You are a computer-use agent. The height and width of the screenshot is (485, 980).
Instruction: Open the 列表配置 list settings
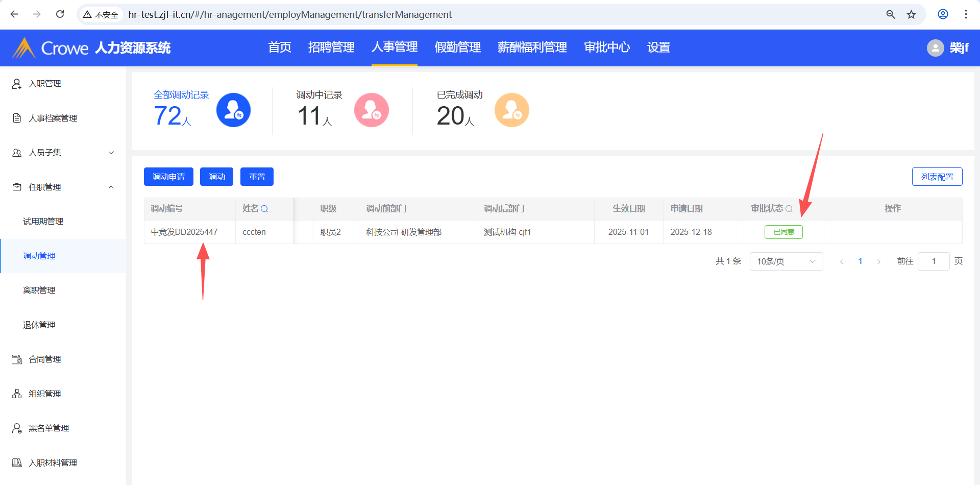click(937, 177)
